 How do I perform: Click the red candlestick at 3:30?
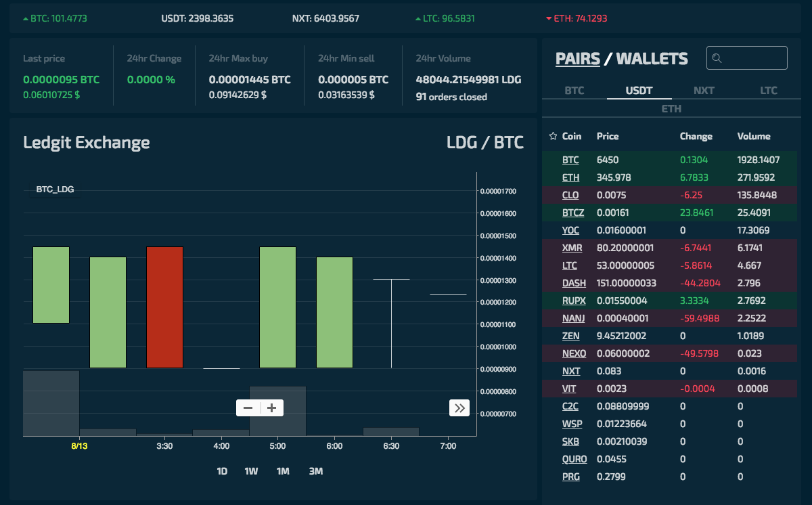165,307
